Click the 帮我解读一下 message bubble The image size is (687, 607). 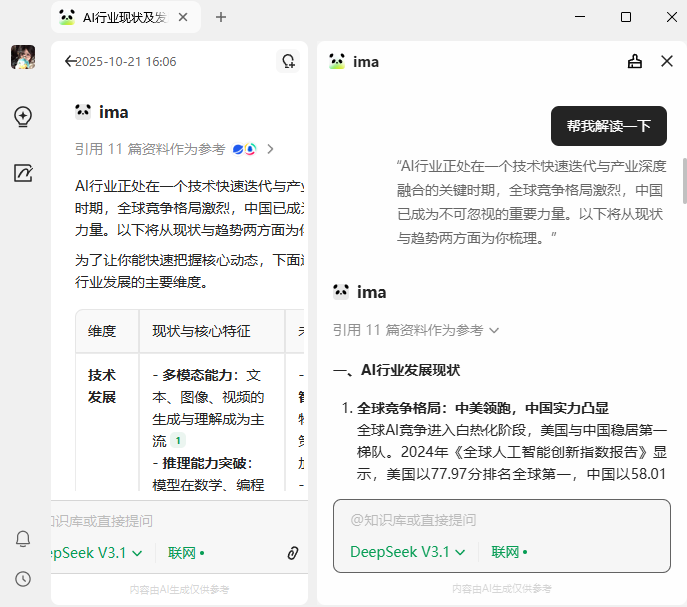608,126
